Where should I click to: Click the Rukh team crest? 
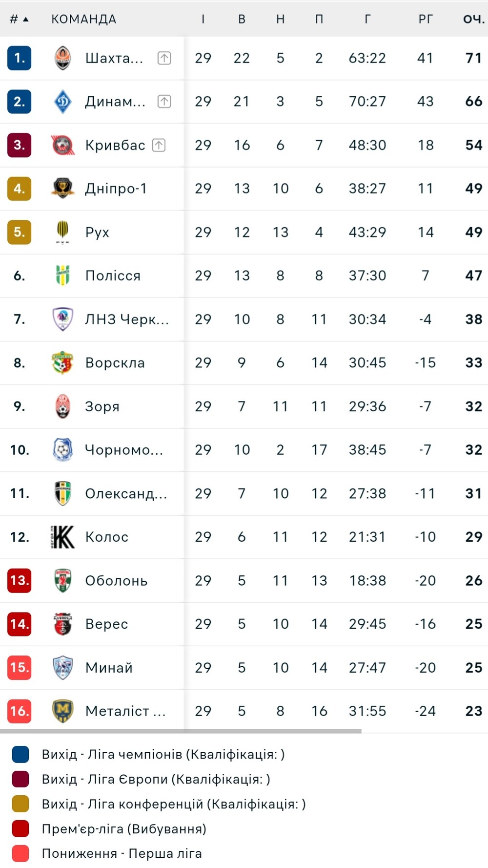tap(62, 232)
